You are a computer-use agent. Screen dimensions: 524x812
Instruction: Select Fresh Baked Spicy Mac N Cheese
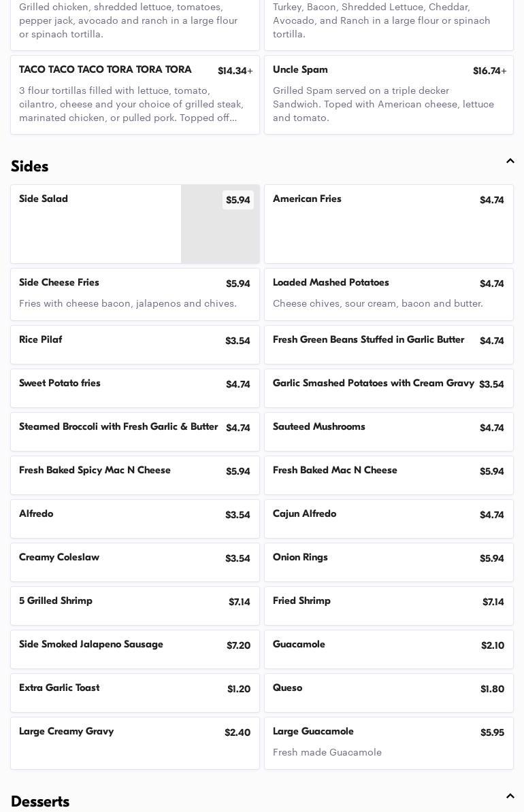coord(135,475)
